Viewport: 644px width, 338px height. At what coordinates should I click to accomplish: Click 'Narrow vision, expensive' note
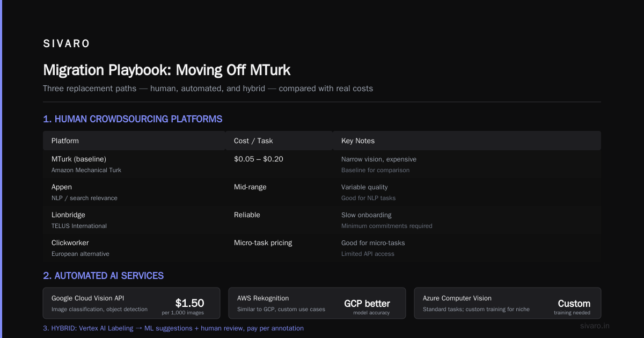(379, 159)
